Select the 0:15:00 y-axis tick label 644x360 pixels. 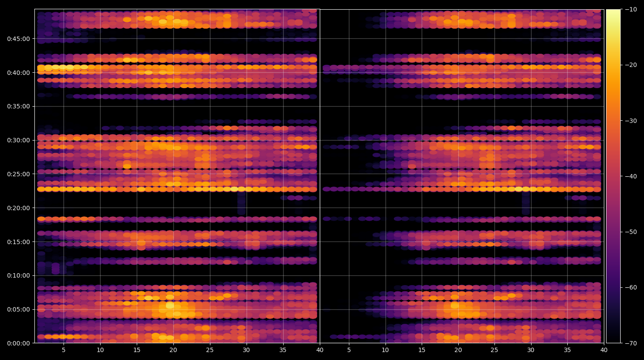(x=19, y=242)
